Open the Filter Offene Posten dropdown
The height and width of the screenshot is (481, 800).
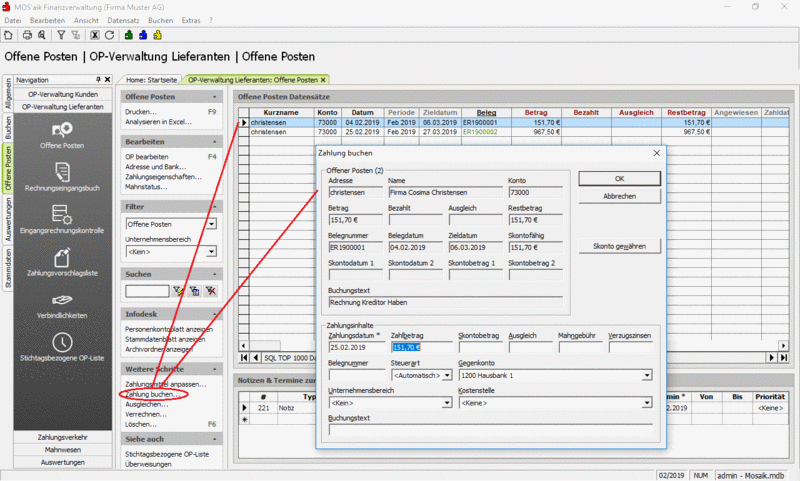click(x=212, y=224)
